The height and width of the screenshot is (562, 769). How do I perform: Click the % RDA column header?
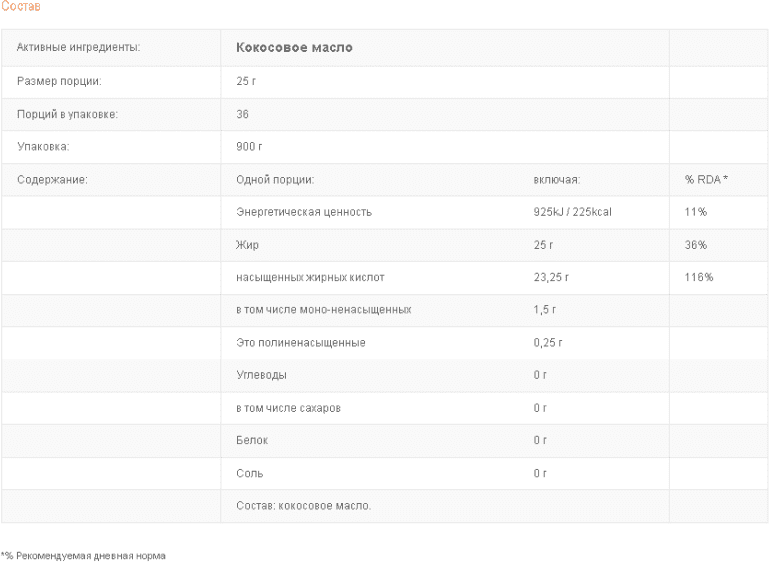(706, 179)
